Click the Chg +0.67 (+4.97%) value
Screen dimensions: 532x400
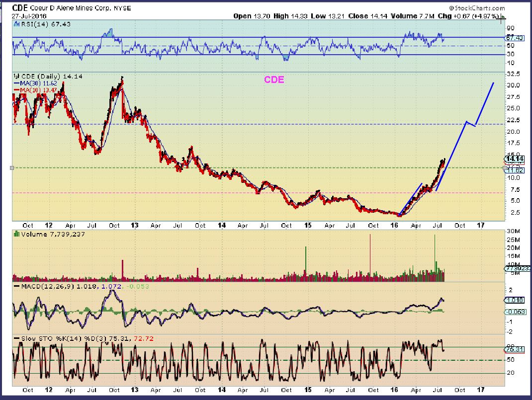[x=468, y=16]
